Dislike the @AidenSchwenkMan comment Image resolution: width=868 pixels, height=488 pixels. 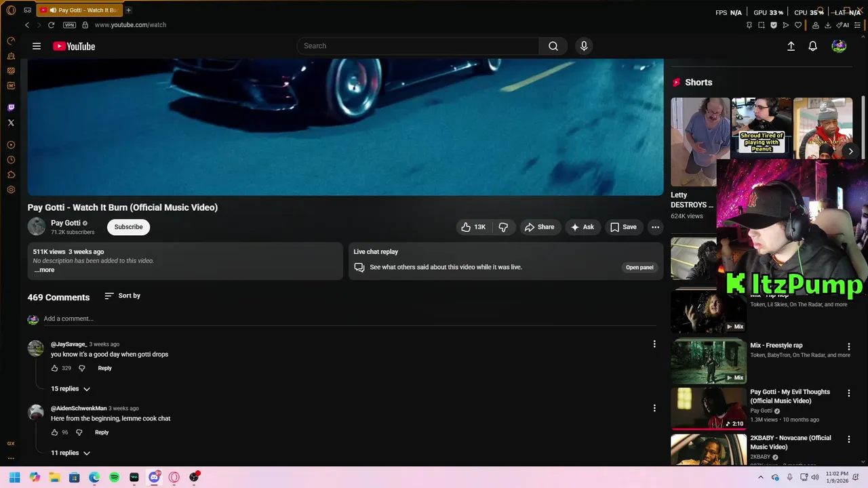[x=79, y=432]
